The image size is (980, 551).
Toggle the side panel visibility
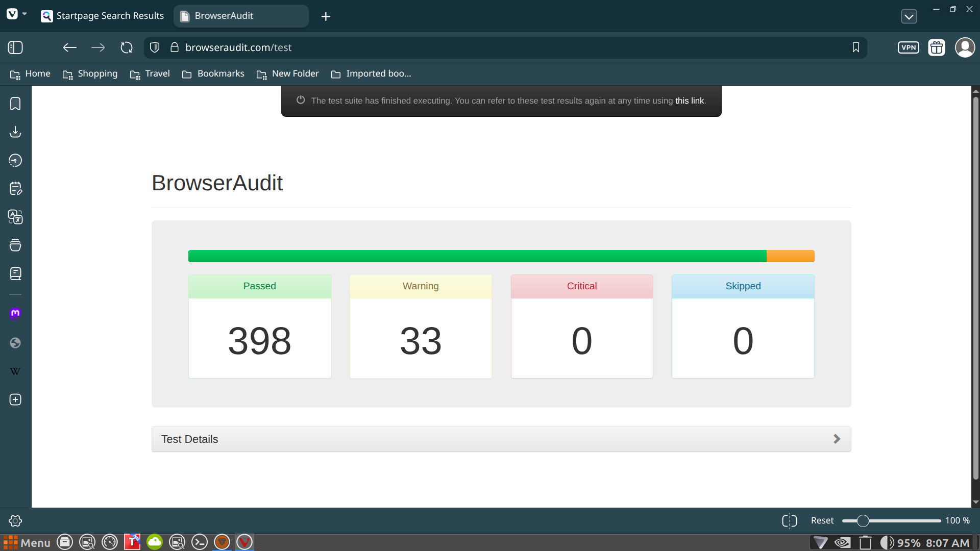[x=15, y=47]
